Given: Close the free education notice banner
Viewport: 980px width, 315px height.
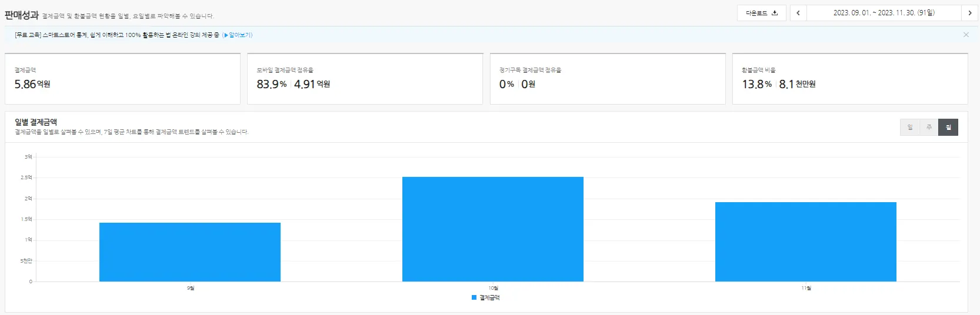Looking at the screenshot, I should (966, 35).
